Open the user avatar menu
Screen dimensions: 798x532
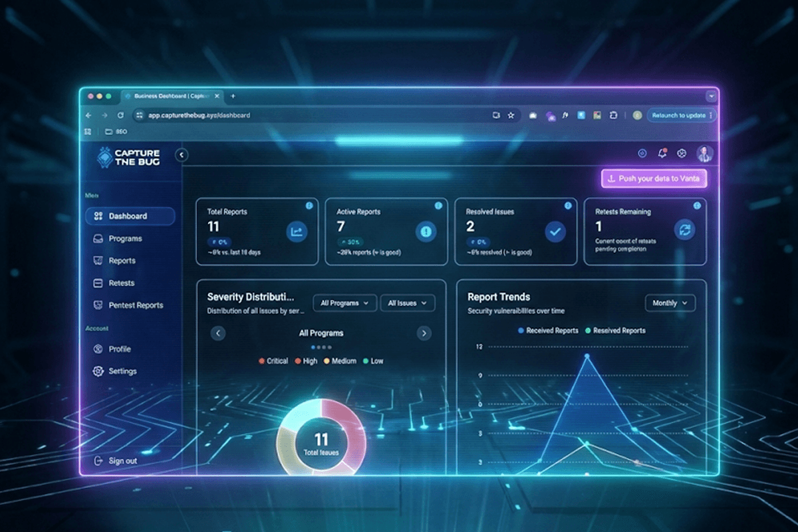705,154
